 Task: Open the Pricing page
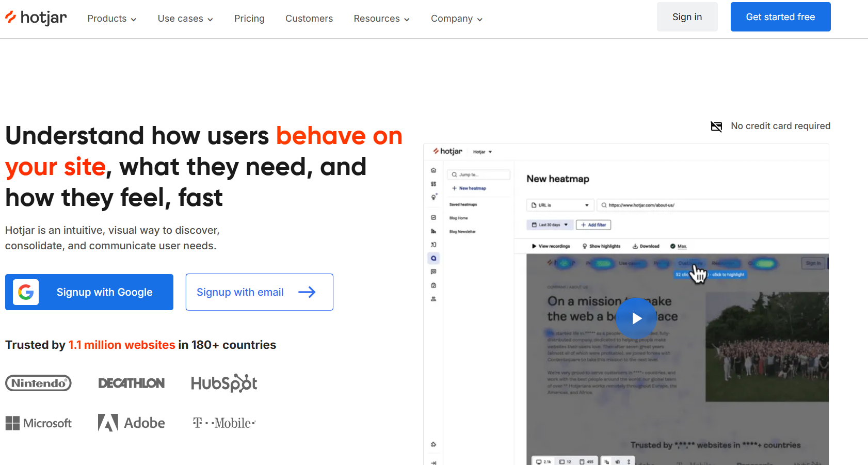(x=249, y=19)
